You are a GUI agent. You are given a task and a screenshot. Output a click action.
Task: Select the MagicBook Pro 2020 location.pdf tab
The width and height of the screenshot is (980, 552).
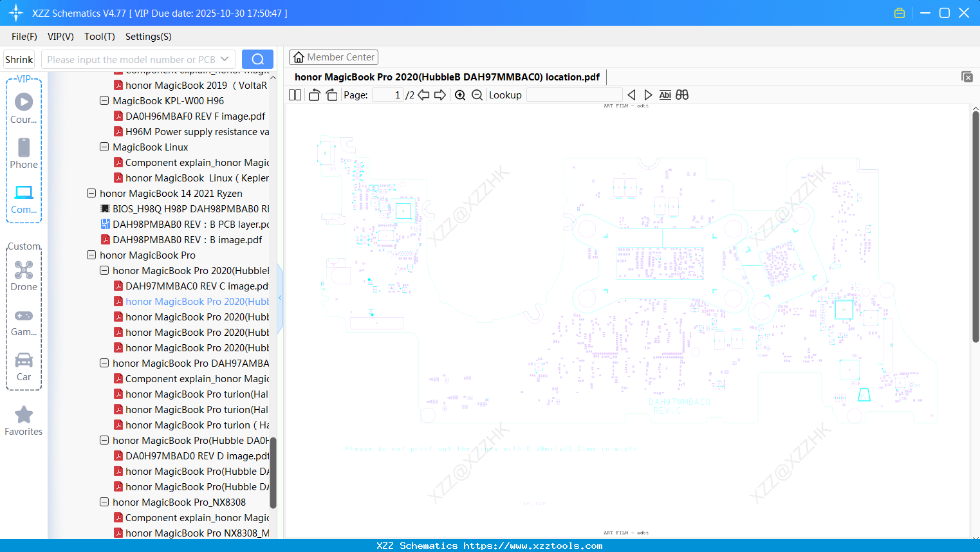click(447, 77)
